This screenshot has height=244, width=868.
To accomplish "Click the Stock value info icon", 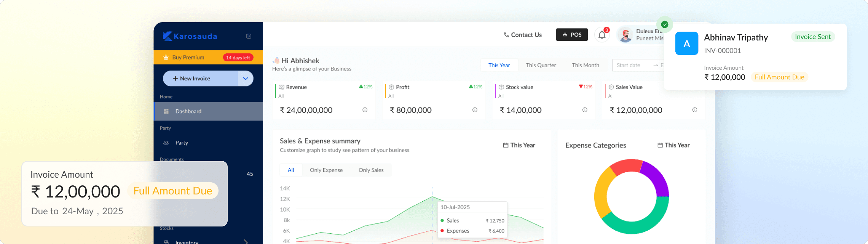I will 585,110.
